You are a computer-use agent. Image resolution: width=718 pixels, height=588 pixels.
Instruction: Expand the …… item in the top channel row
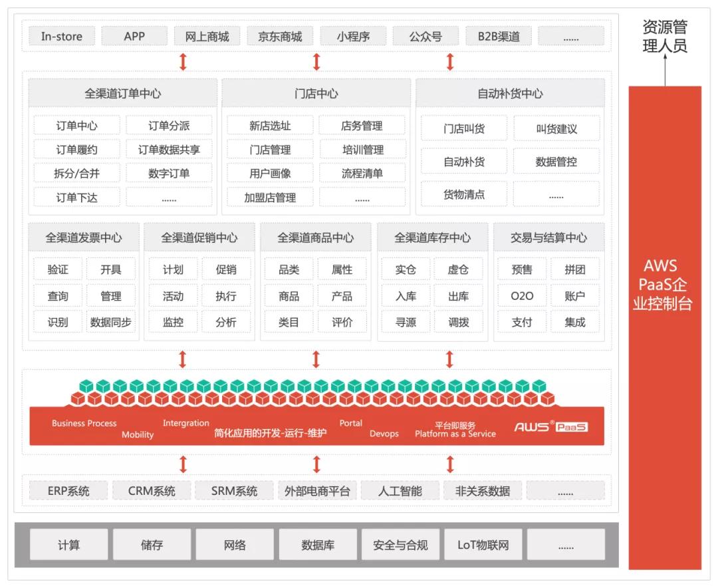571,36
